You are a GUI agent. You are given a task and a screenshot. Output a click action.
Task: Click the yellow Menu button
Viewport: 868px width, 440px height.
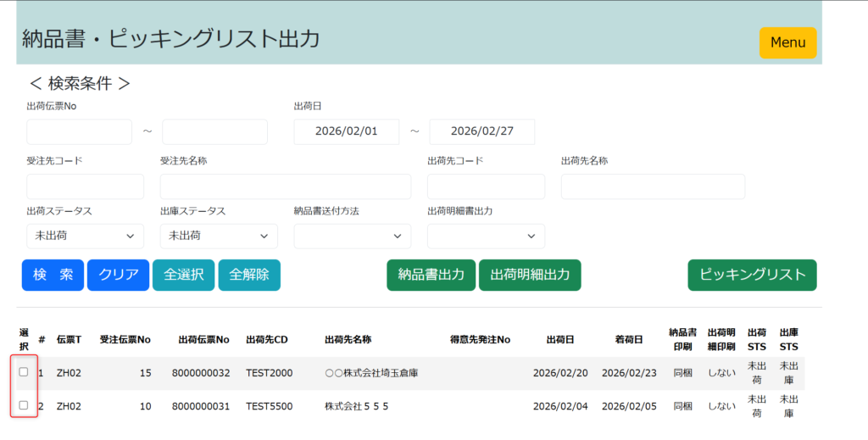tap(787, 42)
